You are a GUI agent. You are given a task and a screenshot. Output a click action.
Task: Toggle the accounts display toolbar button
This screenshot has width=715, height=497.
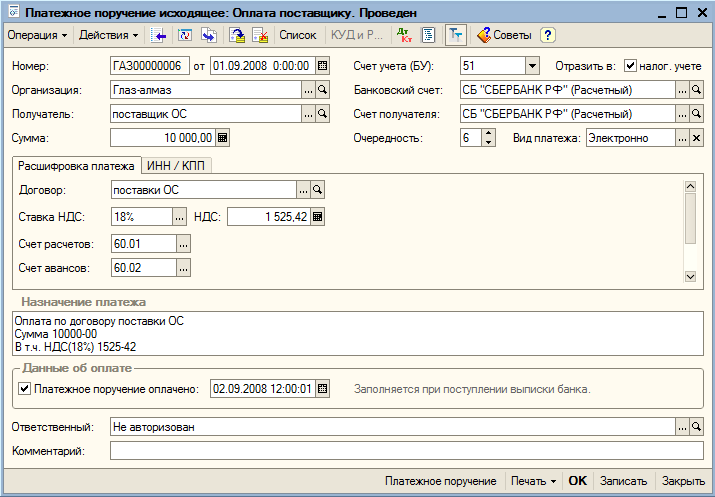click(x=456, y=35)
